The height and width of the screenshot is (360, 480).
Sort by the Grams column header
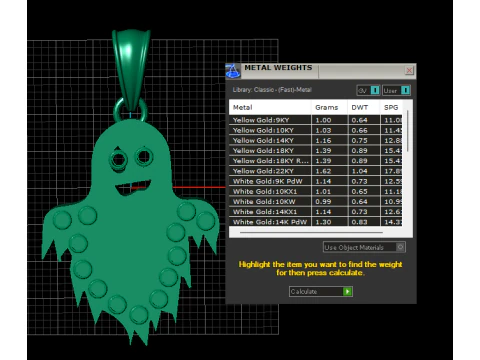(x=329, y=107)
